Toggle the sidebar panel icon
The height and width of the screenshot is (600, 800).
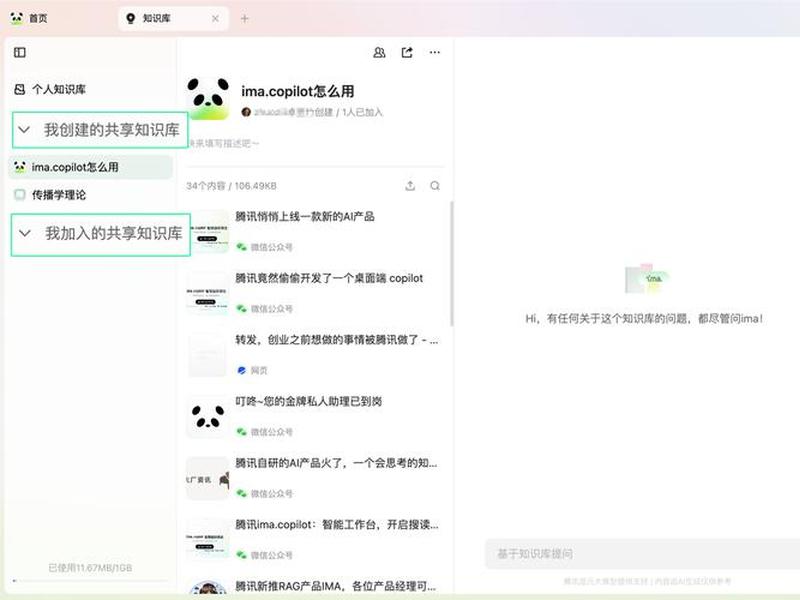click(19, 52)
